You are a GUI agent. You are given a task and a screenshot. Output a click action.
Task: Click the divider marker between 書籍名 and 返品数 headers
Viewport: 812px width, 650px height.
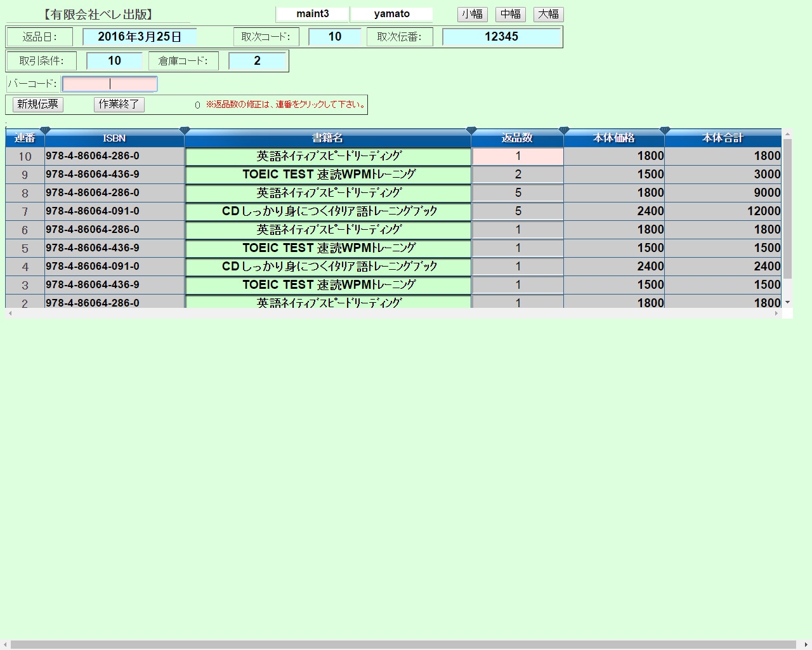[x=471, y=131]
